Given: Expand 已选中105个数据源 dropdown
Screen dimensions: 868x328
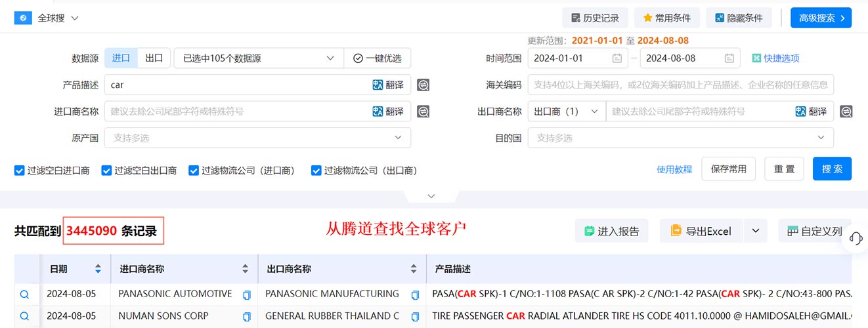Looking at the screenshot, I should click(259, 58).
